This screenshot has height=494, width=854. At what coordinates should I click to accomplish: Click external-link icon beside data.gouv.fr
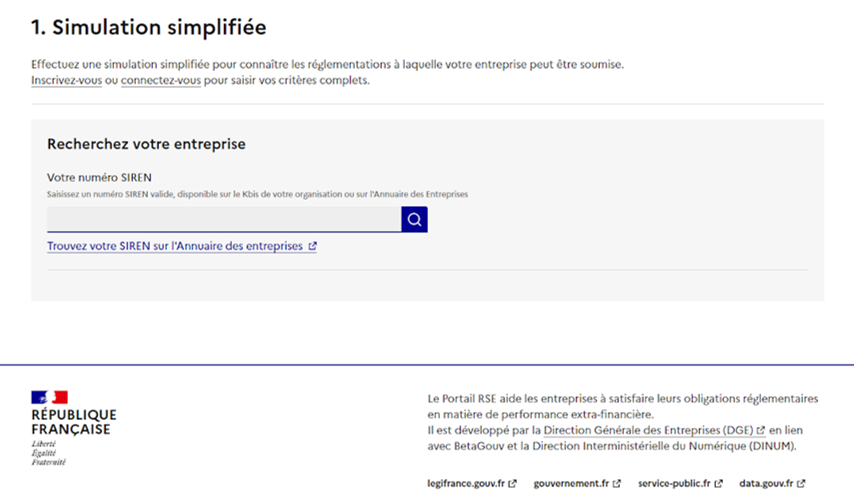(802, 483)
